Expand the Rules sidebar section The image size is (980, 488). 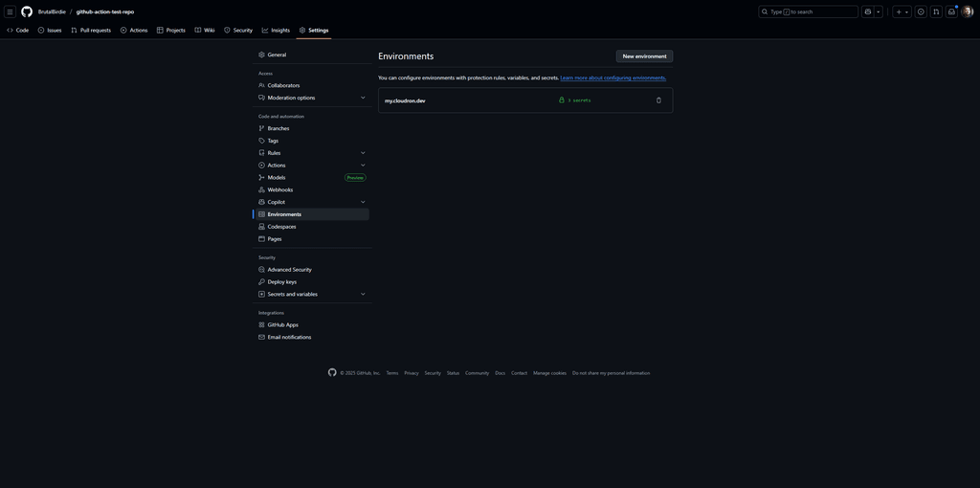coord(363,153)
